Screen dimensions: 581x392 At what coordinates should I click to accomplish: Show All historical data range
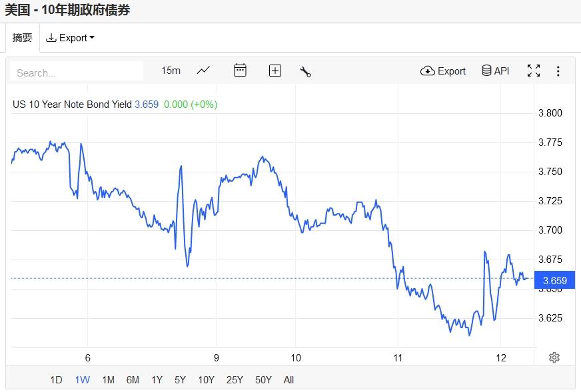point(289,380)
